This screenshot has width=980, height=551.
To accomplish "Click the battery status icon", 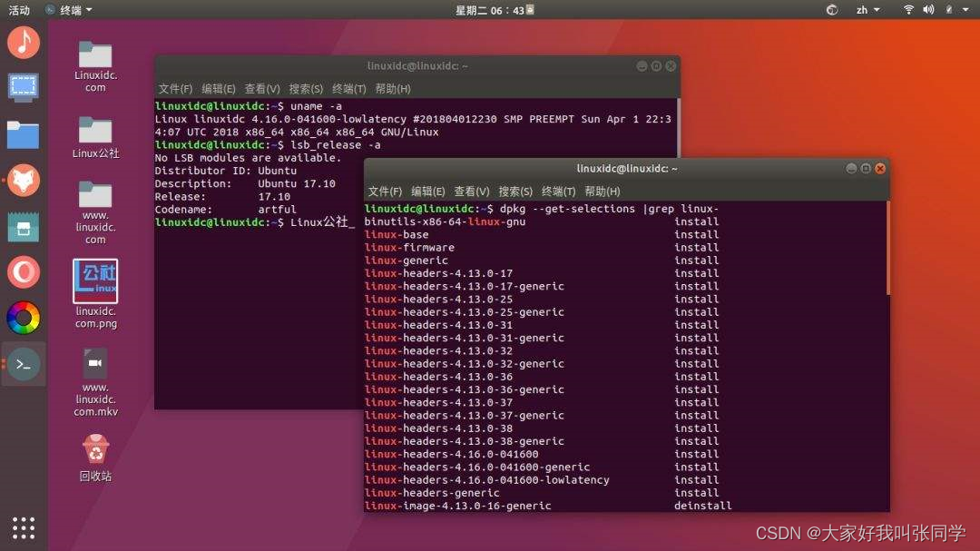I will click(949, 9).
